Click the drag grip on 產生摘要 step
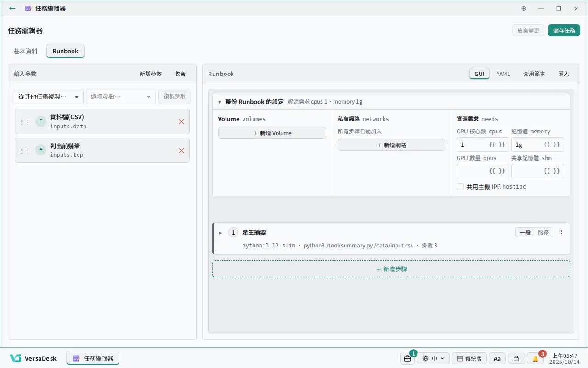The width and height of the screenshot is (588, 368). click(x=561, y=232)
